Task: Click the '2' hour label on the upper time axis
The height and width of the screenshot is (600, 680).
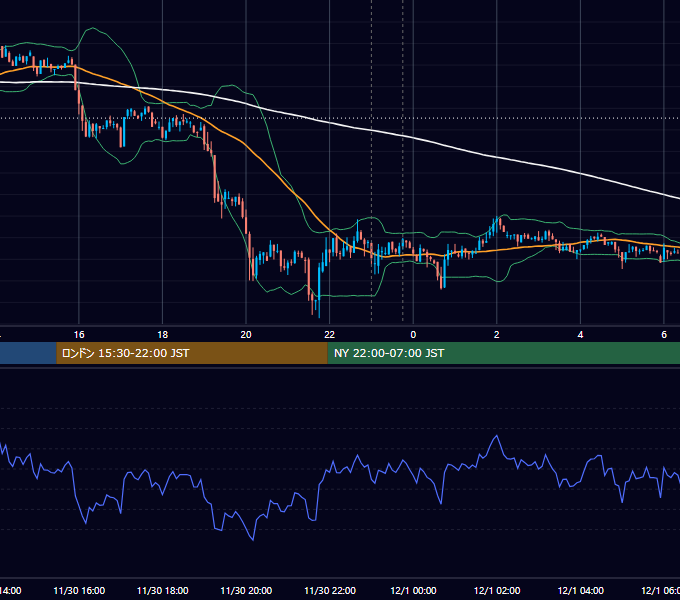Action: click(497, 335)
